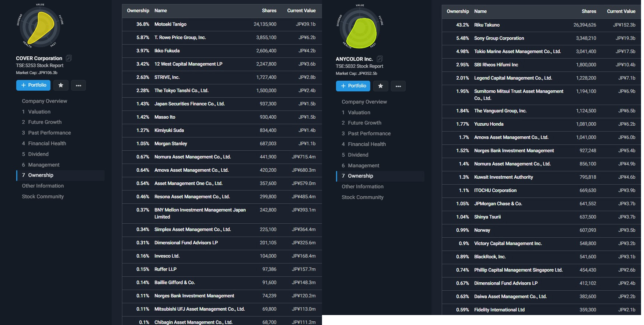Open Valuation section in COVER sidebar
Viewport: 644px width, 325px height.
36,112
